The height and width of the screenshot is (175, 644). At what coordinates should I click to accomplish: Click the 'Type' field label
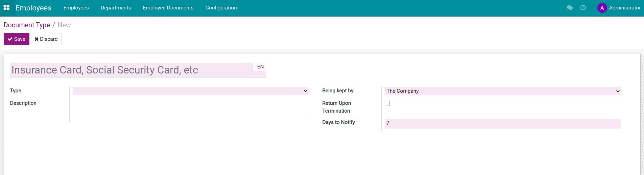click(x=16, y=91)
